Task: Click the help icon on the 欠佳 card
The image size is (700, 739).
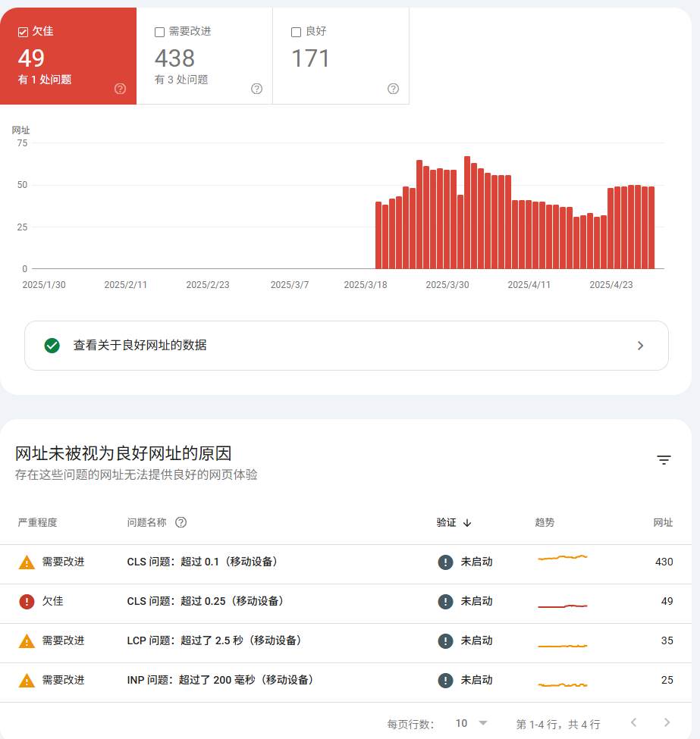Action: (x=120, y=89)
